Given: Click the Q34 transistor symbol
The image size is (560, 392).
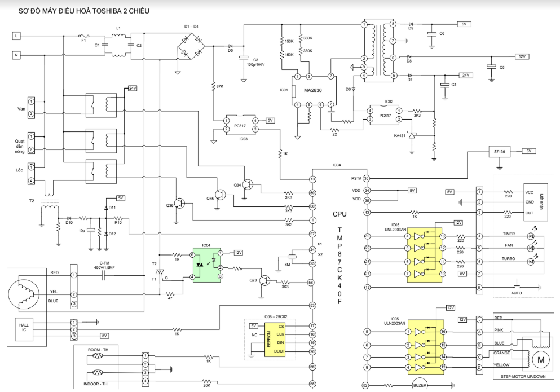Looking at the screenshot, I should tap(248, 185).
